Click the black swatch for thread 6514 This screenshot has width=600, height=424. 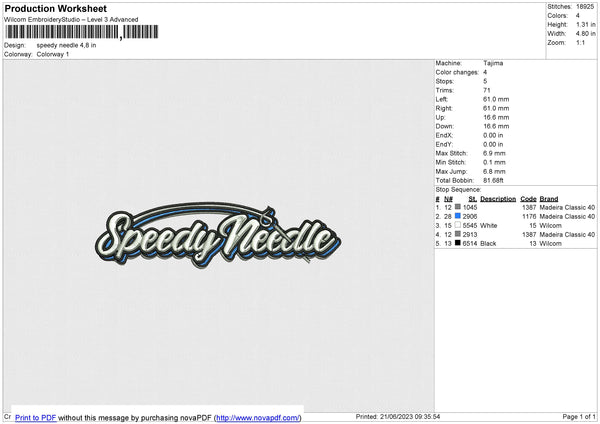pyautogui.click(x=458, y=243)
